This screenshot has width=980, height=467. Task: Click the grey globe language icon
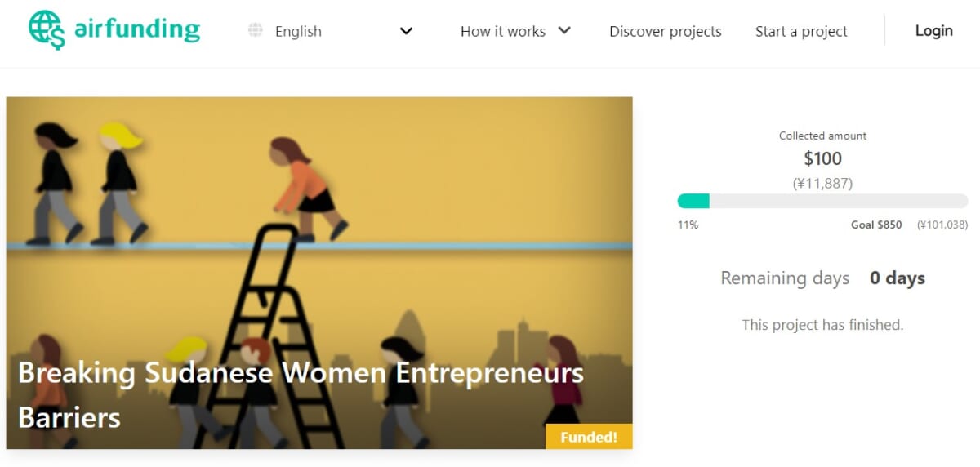(x=256, y=31)
